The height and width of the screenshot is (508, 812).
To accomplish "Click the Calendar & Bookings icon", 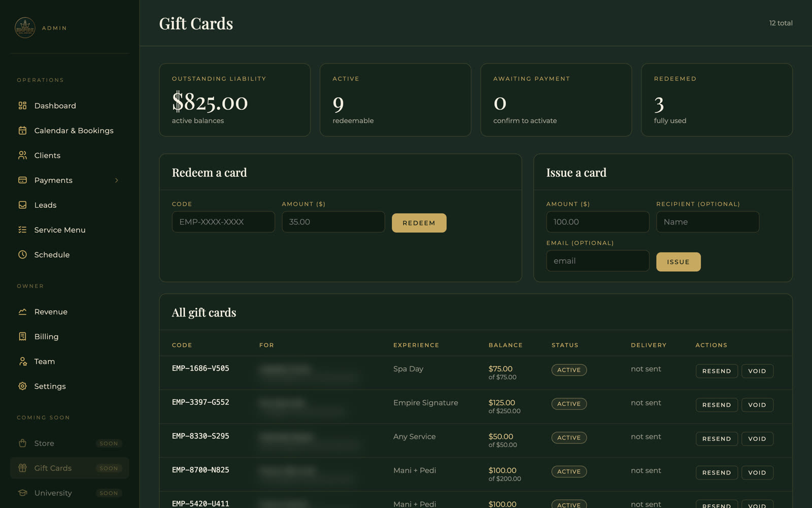I will [22, 131].
